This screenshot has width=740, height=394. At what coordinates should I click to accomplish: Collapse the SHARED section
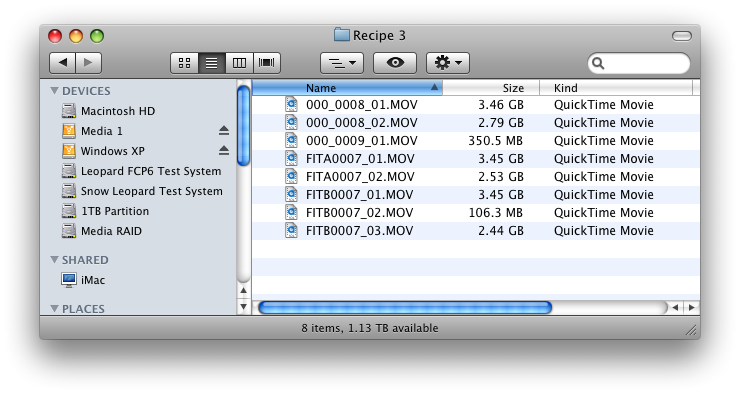click(54, 260)
